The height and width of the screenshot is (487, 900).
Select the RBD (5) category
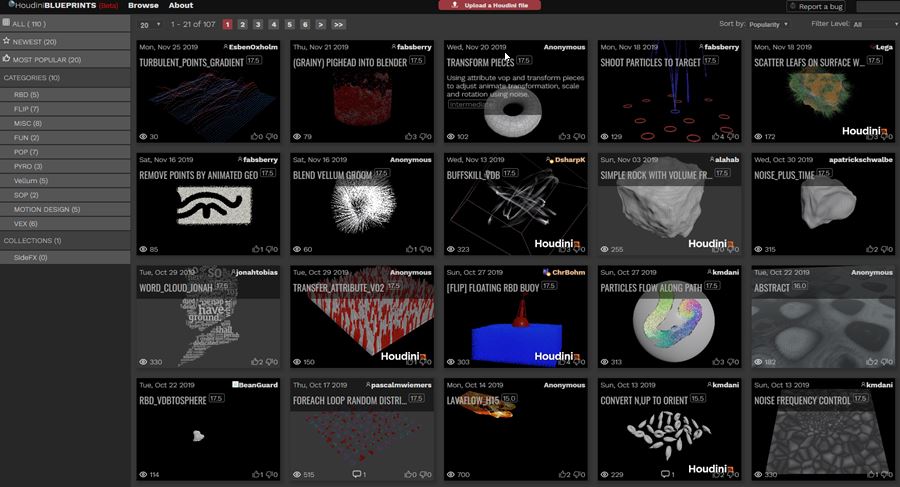click(x=65, y=94)
